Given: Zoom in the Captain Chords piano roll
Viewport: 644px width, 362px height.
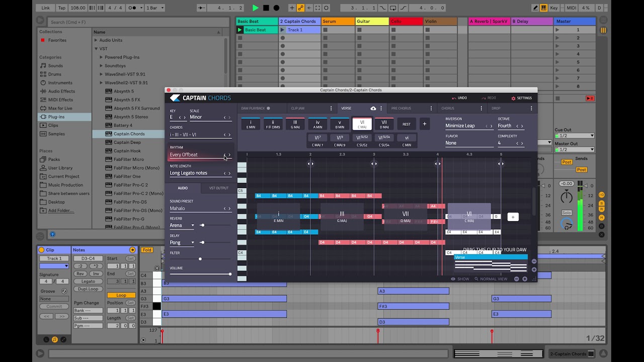Looking at the screenshot, I should tap(525, 279).
